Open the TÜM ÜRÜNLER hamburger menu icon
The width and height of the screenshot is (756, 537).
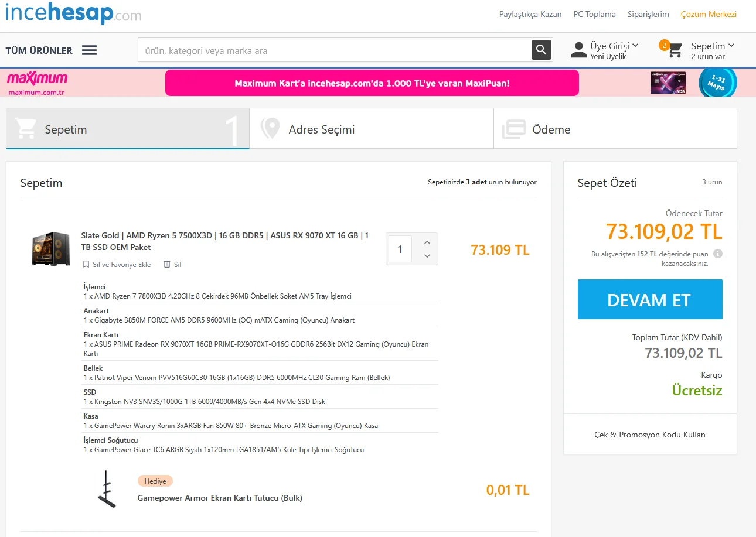coord(89,50)
